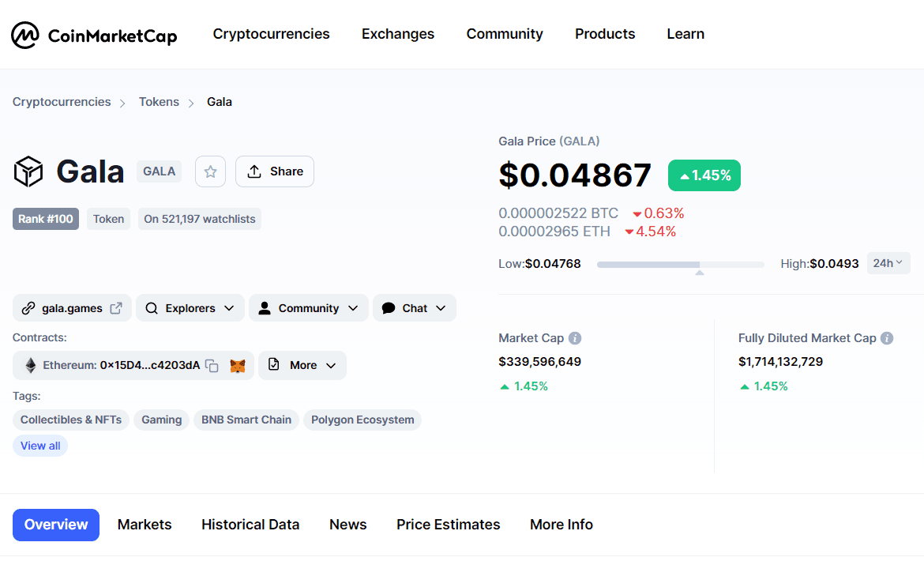Switch to the Markets tab
This screenshot has height=561, width=924.
(145, 525)
